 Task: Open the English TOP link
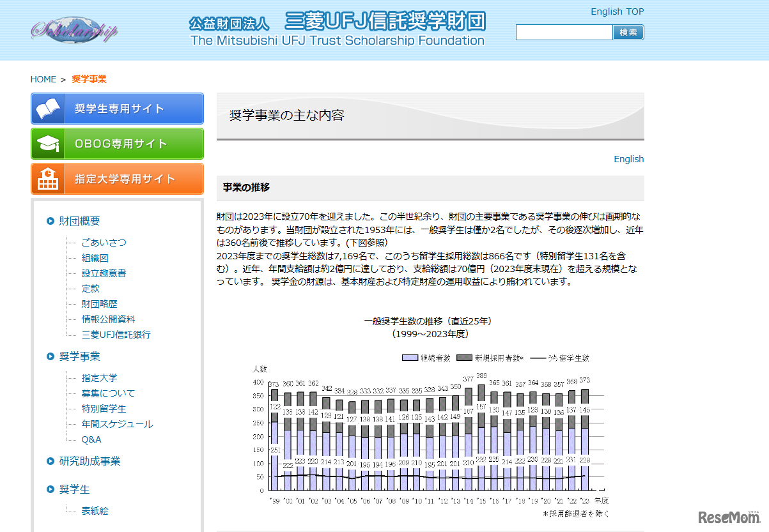[617, 11]
